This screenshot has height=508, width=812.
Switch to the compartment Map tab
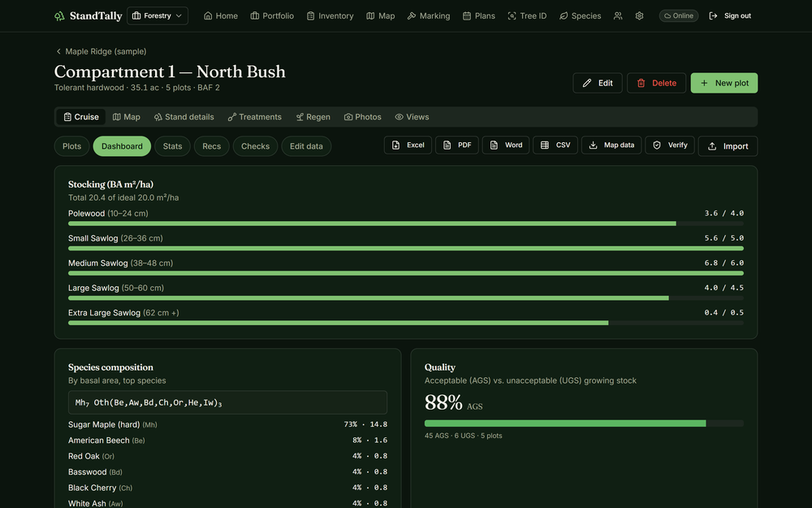[x=127, y=117]
